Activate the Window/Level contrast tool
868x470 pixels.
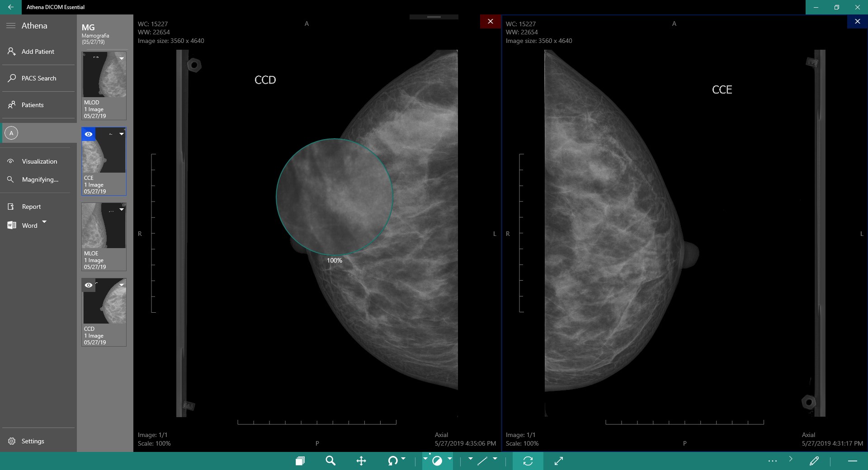[437, 461]
